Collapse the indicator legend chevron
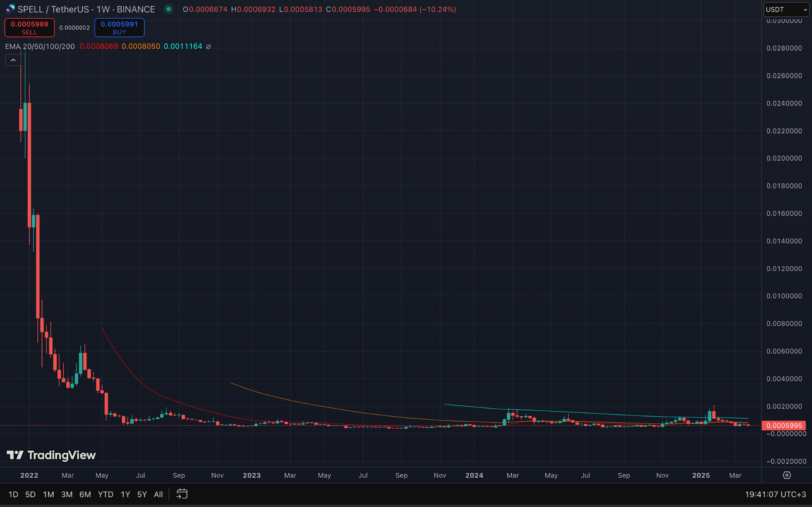 (13, 60)
